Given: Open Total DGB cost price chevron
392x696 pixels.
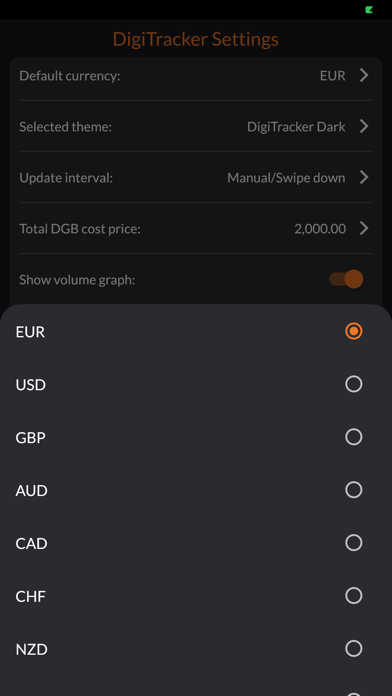Looking at the screenshot, I should [364, 229].
